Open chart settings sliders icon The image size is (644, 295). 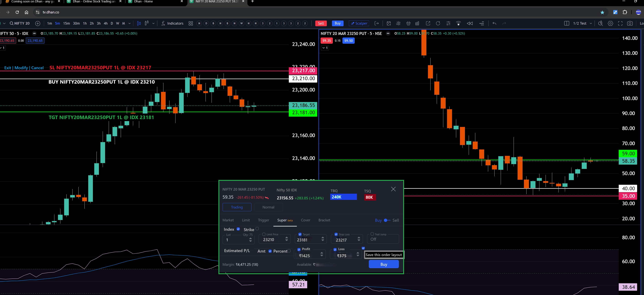pos(448,23)
